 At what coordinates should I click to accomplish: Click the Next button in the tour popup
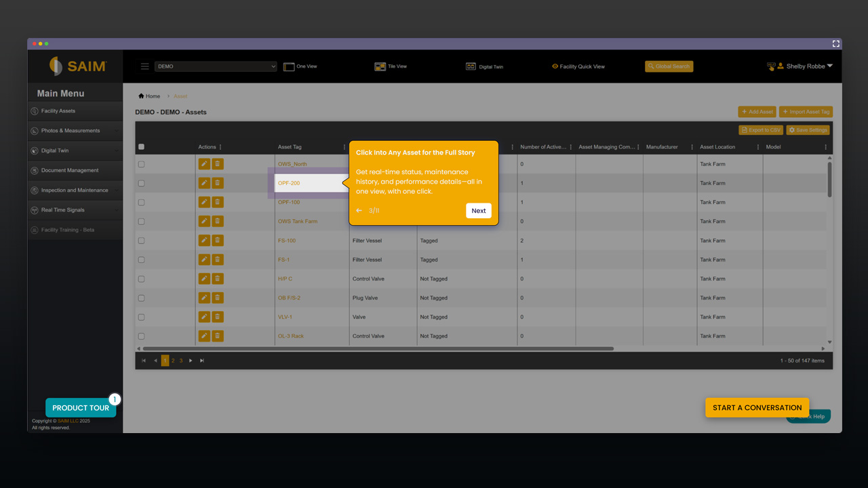coord(479,211)
